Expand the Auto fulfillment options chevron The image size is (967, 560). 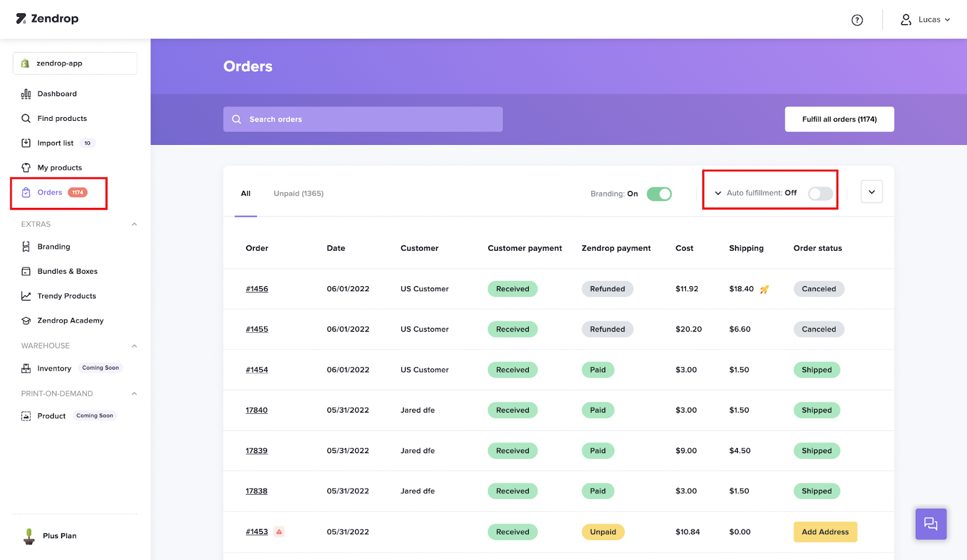point(718,193)
